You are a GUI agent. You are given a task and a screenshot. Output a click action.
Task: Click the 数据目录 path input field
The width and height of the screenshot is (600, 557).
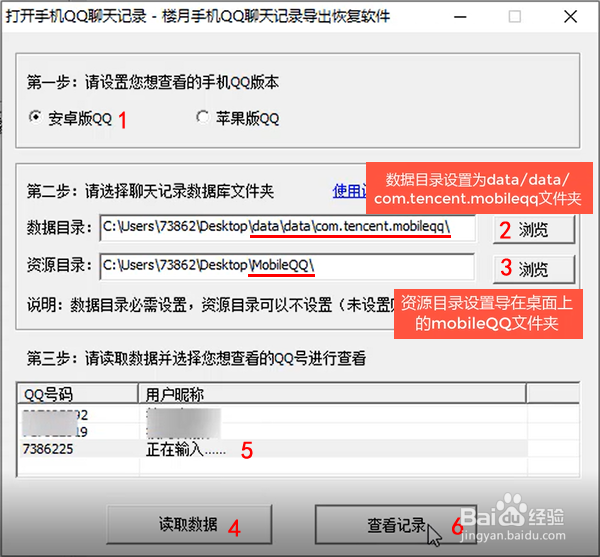287,228
